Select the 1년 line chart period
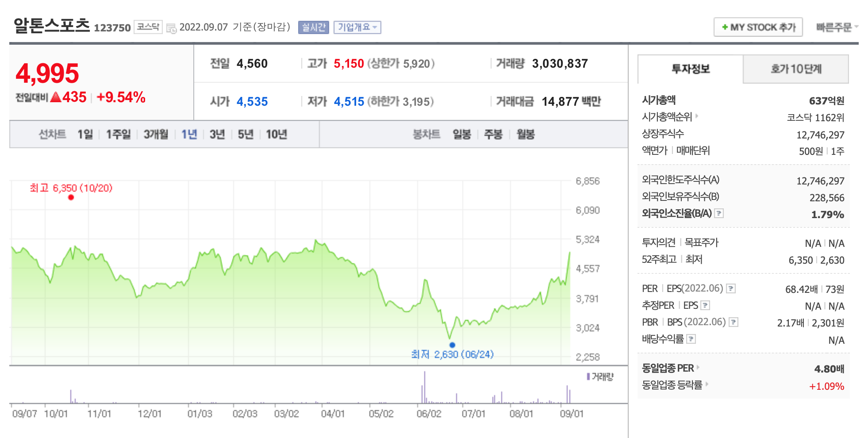Screen dimensions: 868x438 pyautogui.click(x=189, y=134)
